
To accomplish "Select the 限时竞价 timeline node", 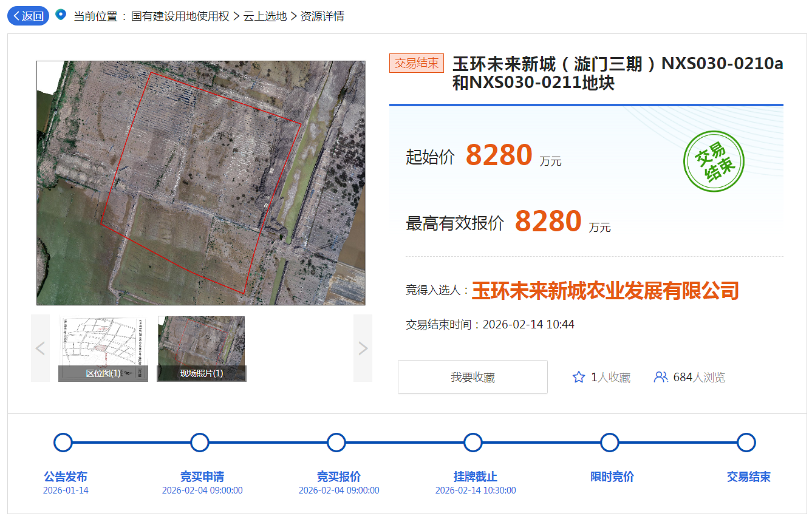I will coord(610,443).
